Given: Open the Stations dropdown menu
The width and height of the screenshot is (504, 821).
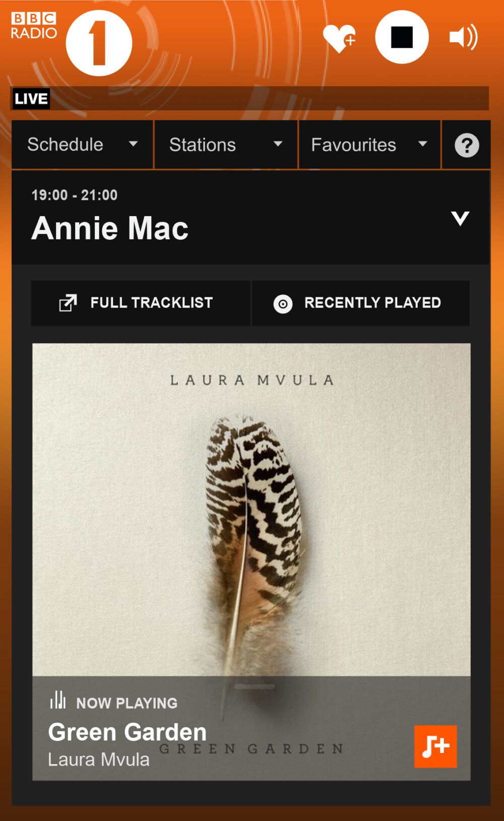Looking at the screenshot, I should [226, 145].
